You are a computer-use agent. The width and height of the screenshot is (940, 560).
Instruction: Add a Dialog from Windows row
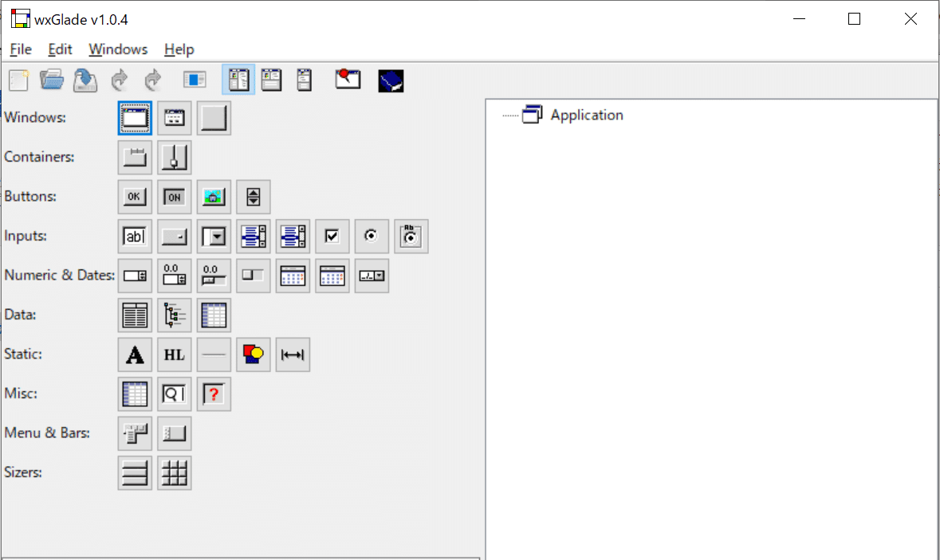pyautogui.click(x=175, y=118)
